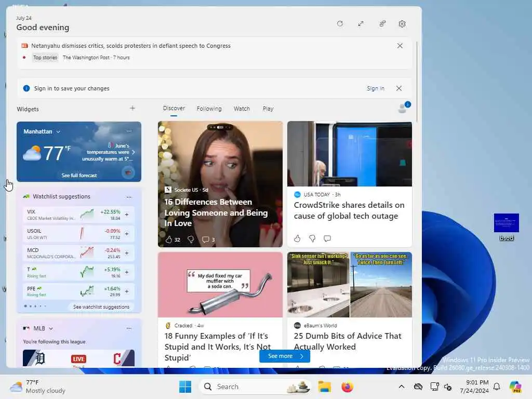Open profile avatar with notification badge
This screenshot has height=399, width=532.
point(403,108)
